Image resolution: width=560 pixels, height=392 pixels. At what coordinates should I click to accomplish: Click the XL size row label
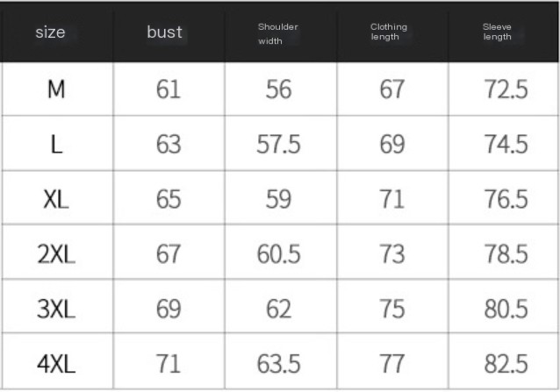pos(56,199)
